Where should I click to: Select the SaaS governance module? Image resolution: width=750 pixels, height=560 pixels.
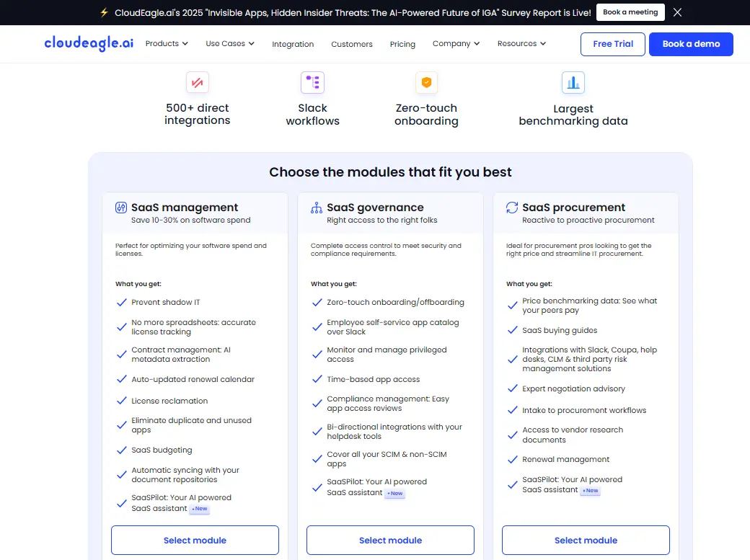pyautogui.click(x=390, y=541)
